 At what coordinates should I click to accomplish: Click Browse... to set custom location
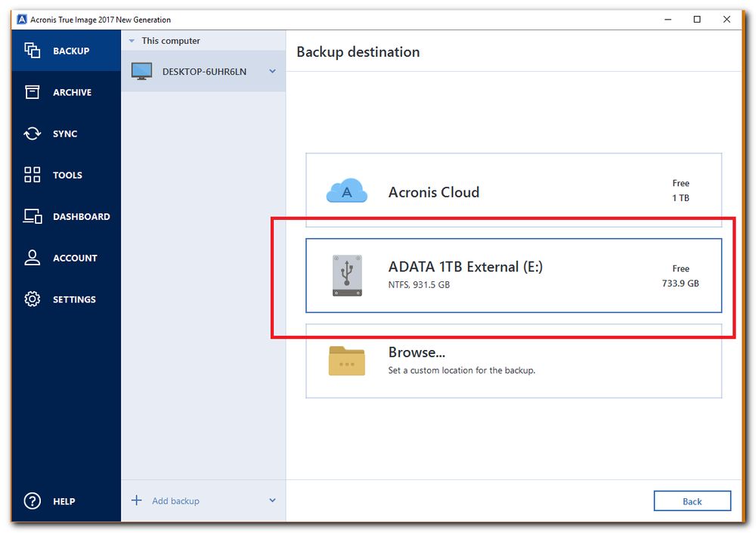point(513,361)
